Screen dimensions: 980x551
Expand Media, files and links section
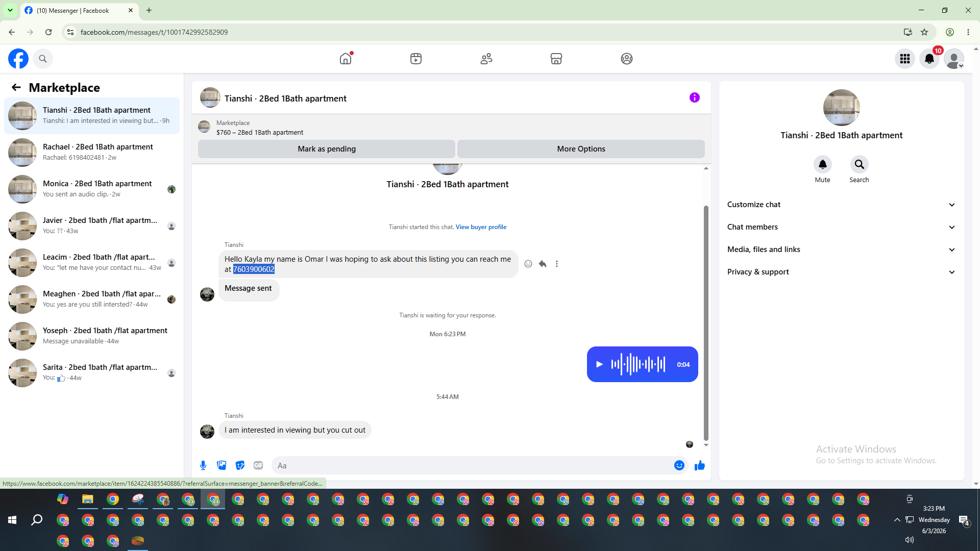tap(841, 249)
